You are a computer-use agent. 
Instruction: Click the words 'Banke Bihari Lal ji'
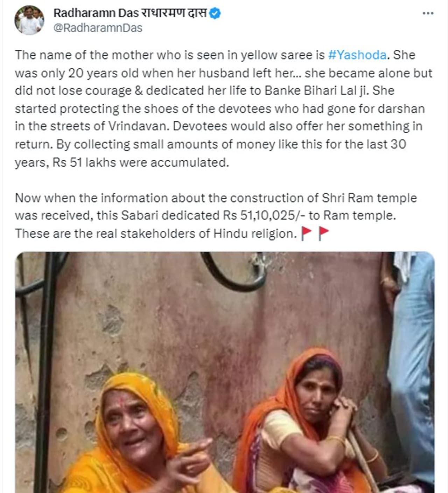coord(316,91)
